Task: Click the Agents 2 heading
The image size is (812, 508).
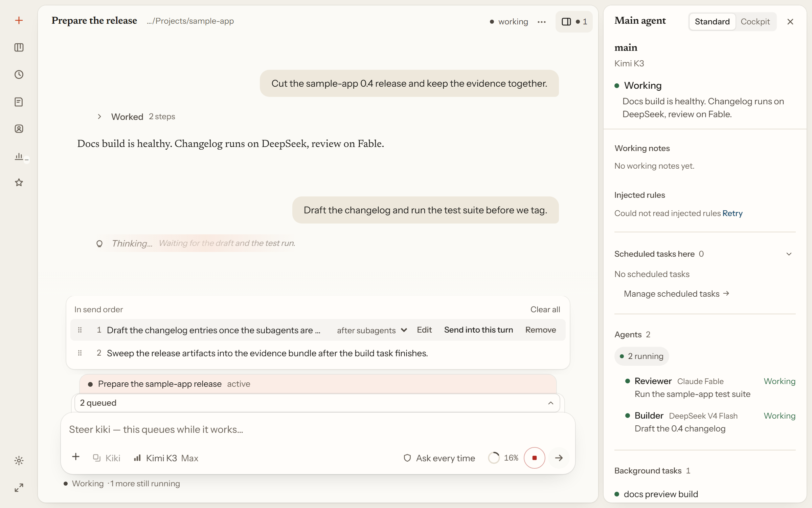Action: click(632, 335)
